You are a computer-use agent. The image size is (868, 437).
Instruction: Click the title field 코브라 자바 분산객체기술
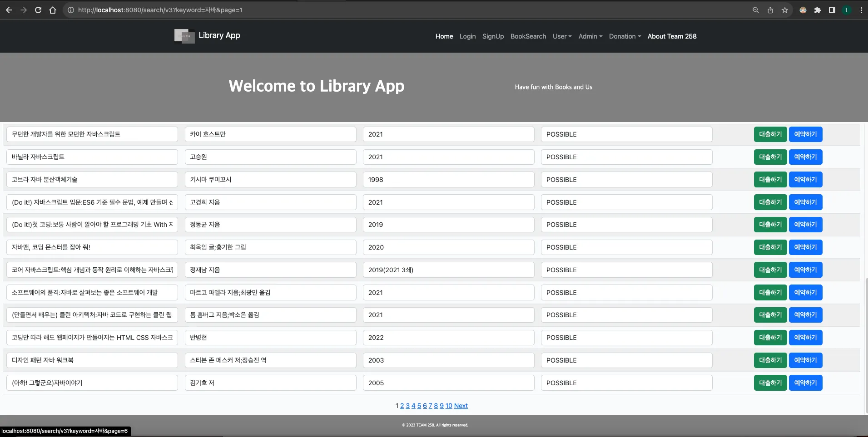point(92,180)
